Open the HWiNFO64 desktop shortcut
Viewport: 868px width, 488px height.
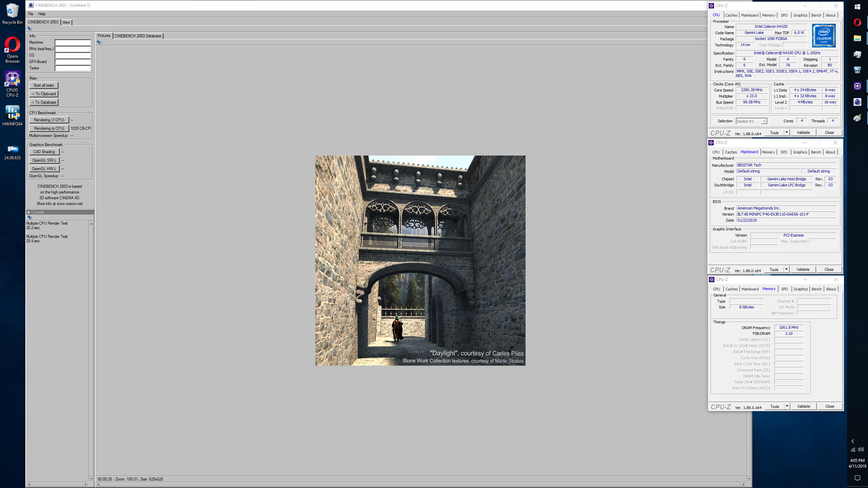click(x=13, y=116)
